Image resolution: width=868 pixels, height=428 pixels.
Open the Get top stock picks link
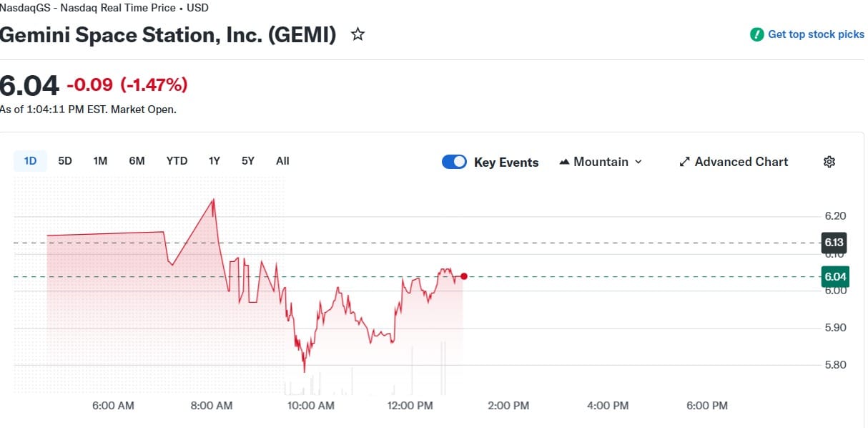tap(815, 34)
